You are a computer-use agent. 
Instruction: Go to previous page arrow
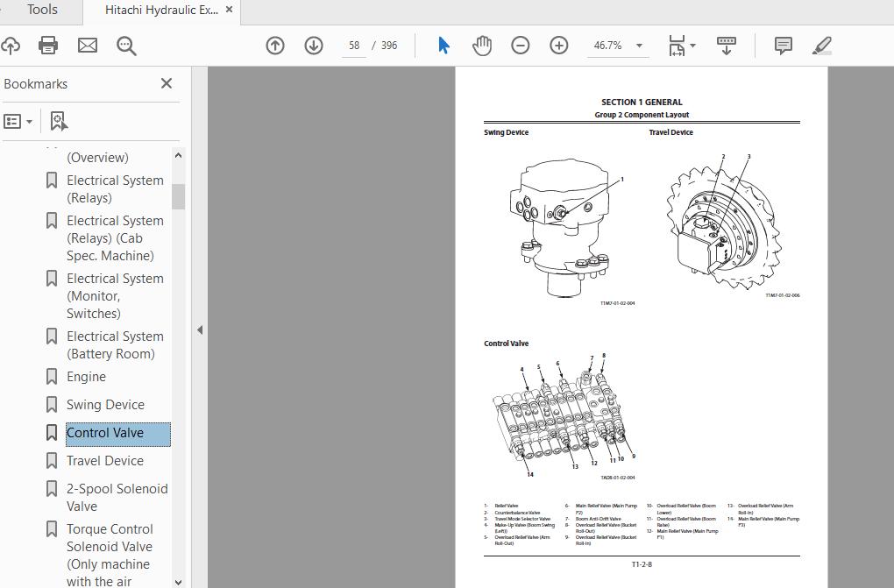[275, 46]
